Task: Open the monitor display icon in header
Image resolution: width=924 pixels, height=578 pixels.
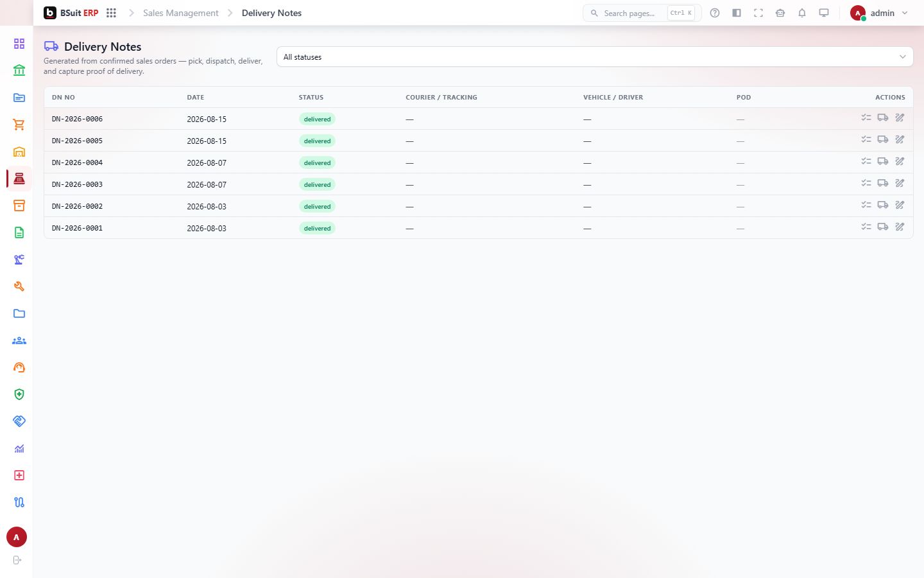Action: 824,13
